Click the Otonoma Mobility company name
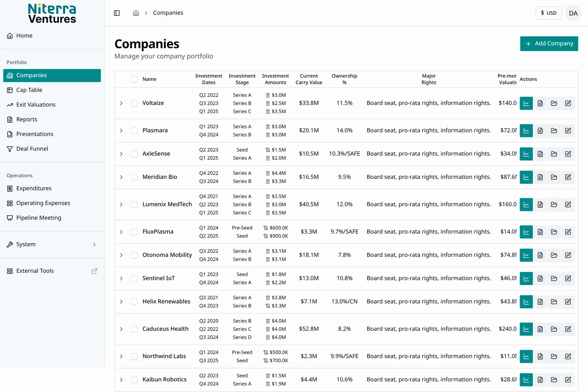 coord(167,255)
